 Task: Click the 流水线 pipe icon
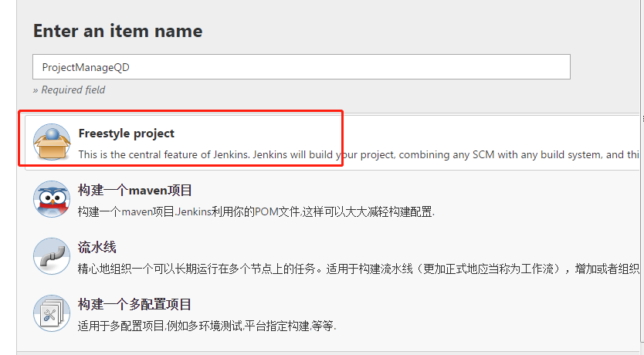tap(52, 256)
